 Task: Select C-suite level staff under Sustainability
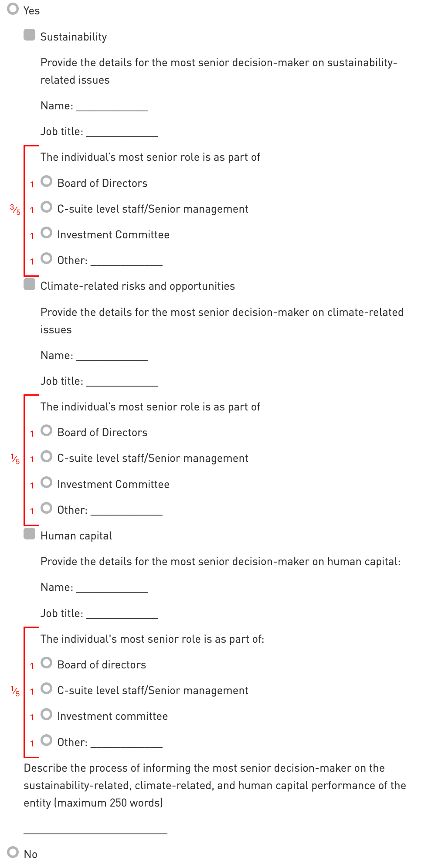coord(47,207)
